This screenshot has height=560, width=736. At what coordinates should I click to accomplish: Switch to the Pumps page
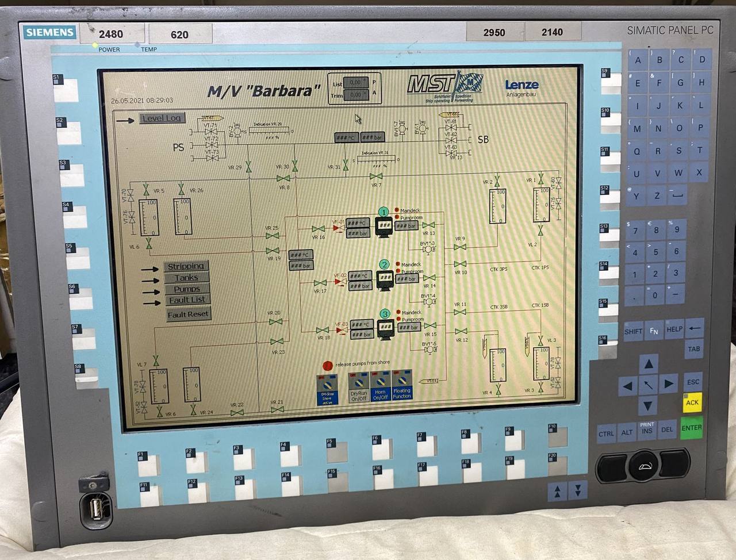coord(187,289)
